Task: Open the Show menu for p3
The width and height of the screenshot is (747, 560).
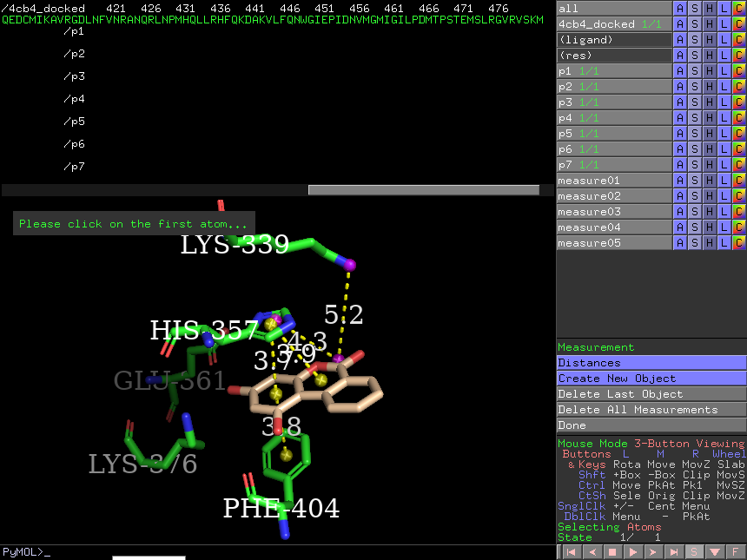Action: [695, 102]
